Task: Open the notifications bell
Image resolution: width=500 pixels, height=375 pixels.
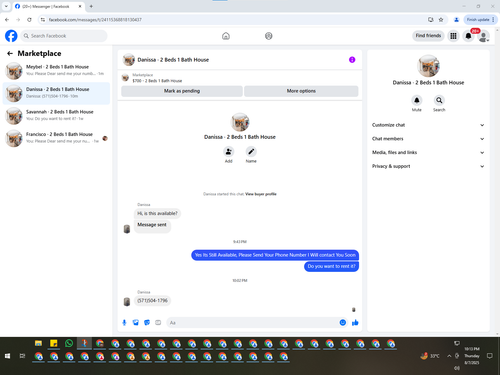Action: point(468,36)
